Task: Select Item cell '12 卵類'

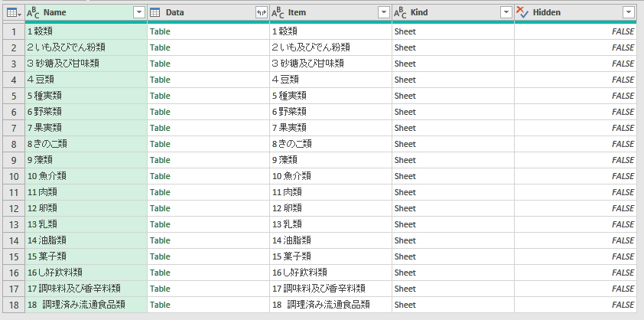Action: pyautogui.click(x=330, y=208)
